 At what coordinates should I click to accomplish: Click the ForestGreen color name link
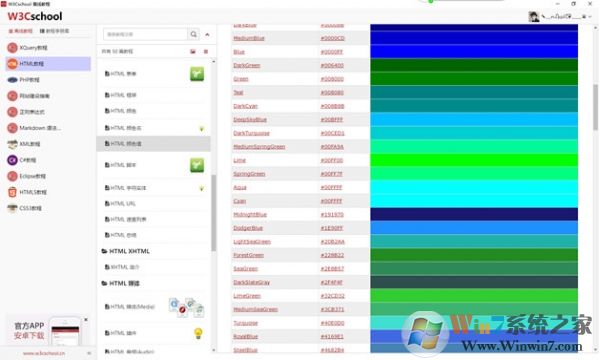tap(249, 255)
